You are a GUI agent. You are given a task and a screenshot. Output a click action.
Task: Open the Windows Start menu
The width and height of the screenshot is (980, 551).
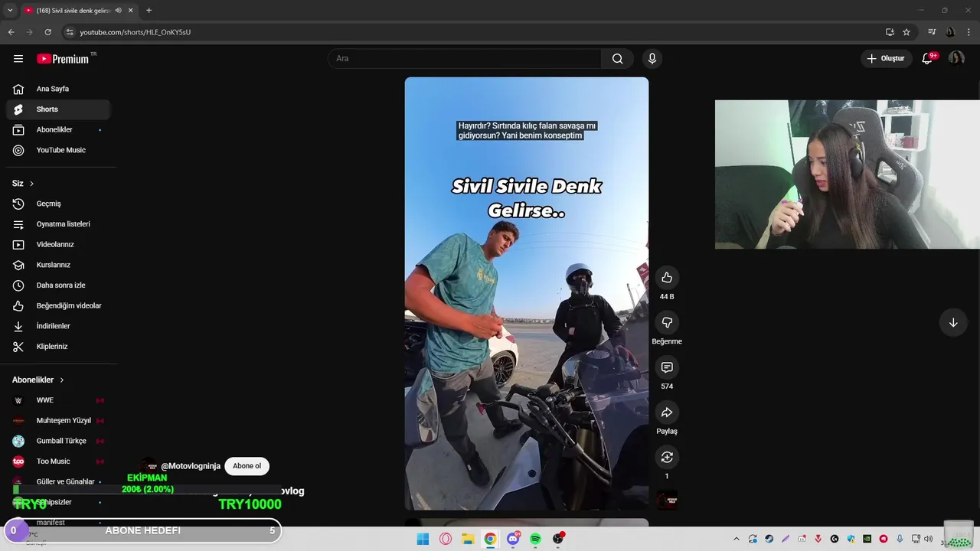click(423, 539)
